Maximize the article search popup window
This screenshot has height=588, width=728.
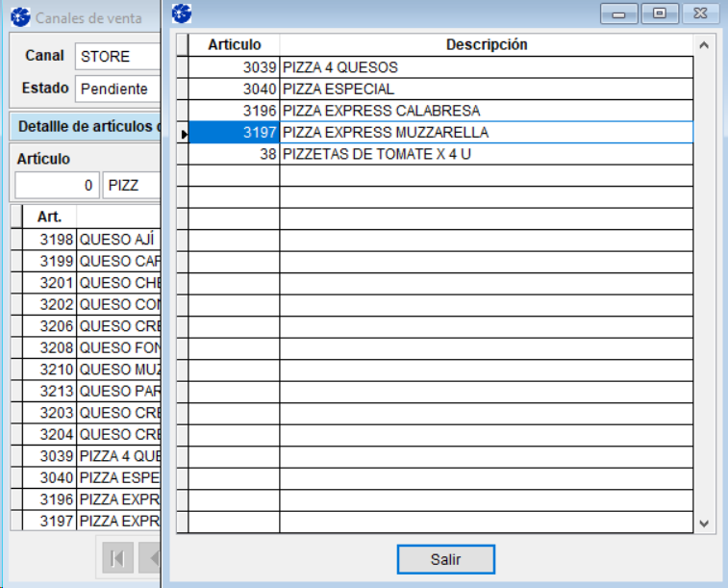(659, 13)
